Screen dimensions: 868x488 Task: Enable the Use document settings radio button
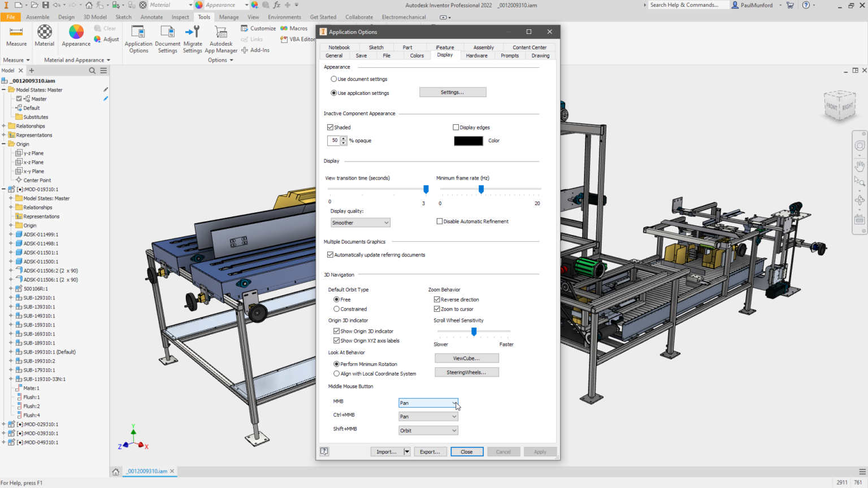[334, 79]
